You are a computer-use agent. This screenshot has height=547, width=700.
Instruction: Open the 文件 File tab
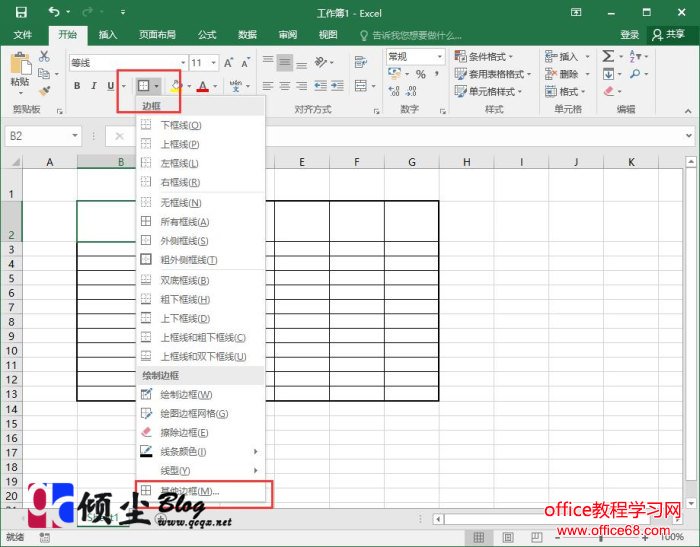[22, 34]
